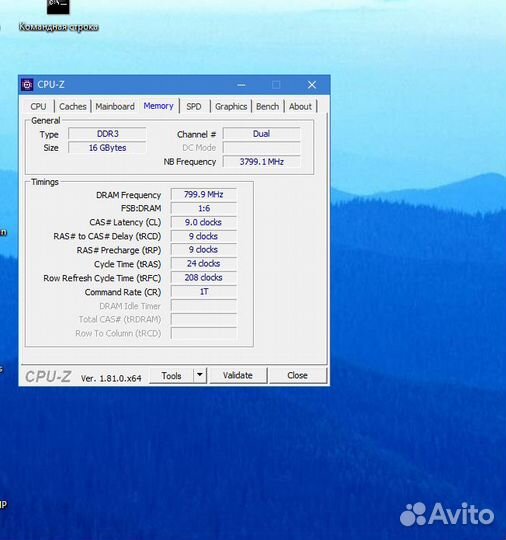Click the RAS# Precharge (tRP) value field

pos(204,250)
